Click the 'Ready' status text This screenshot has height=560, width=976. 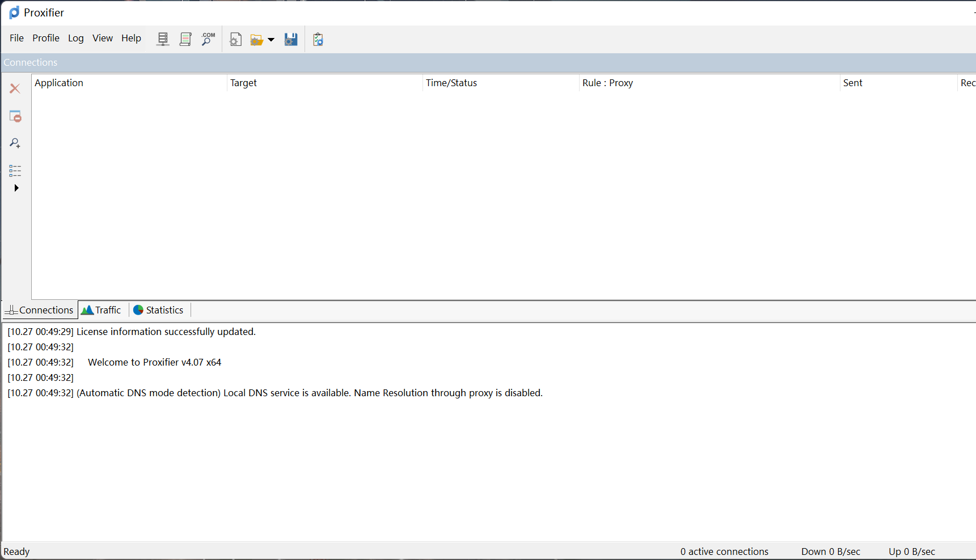[16, 551]
